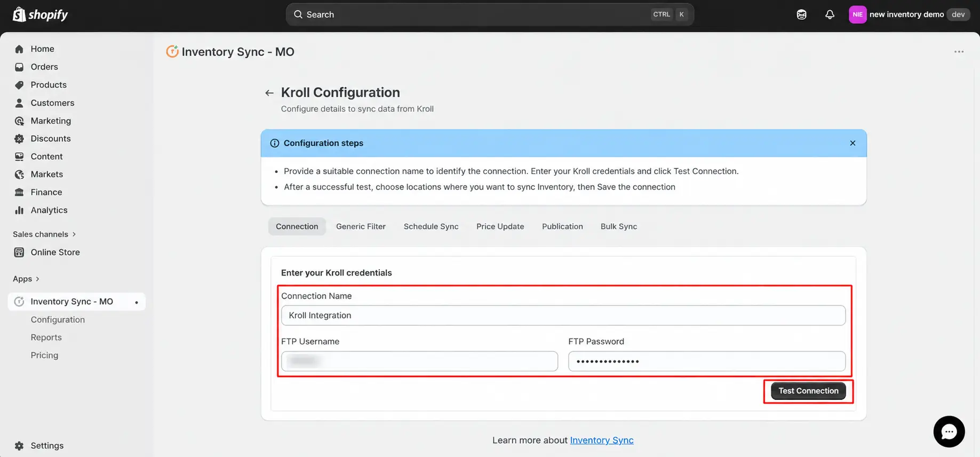Open the notifications bell
Viewport: 980px width, 457px height.
[830, 14]
